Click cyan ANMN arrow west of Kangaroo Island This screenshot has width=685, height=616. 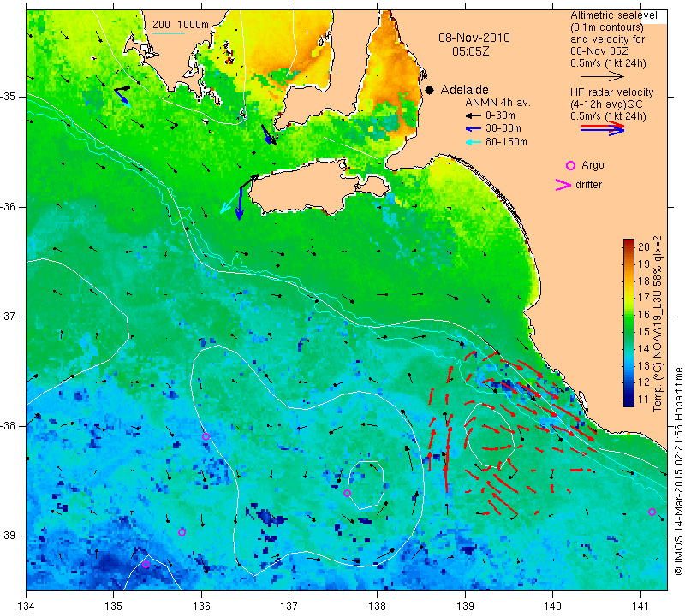(230, 201)
